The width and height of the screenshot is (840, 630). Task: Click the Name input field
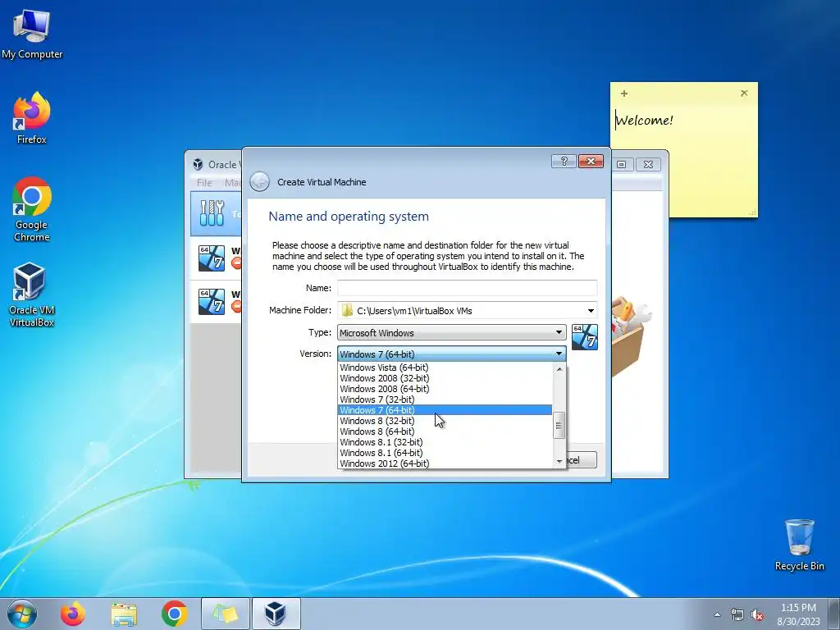[467, 288]
